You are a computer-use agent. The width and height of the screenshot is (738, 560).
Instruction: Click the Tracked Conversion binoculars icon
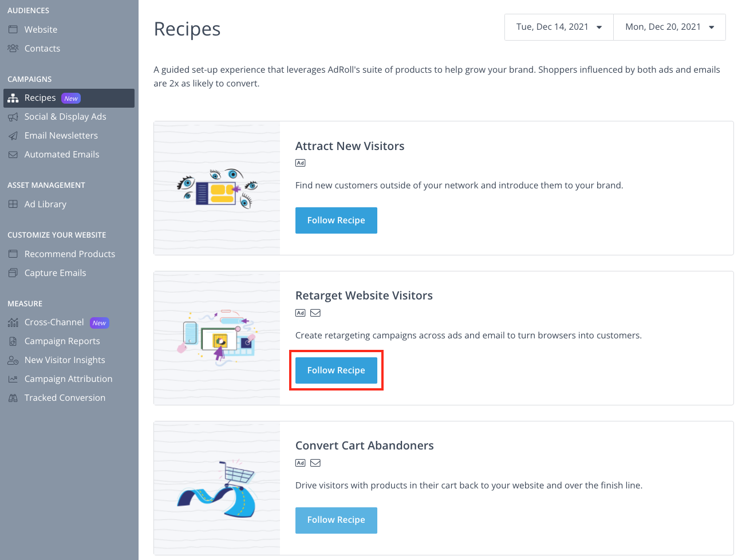[13, 398]
